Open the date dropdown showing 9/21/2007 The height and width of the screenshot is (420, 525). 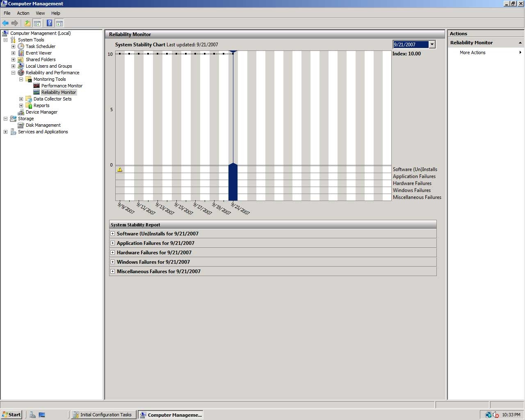[x=432, y=45]
